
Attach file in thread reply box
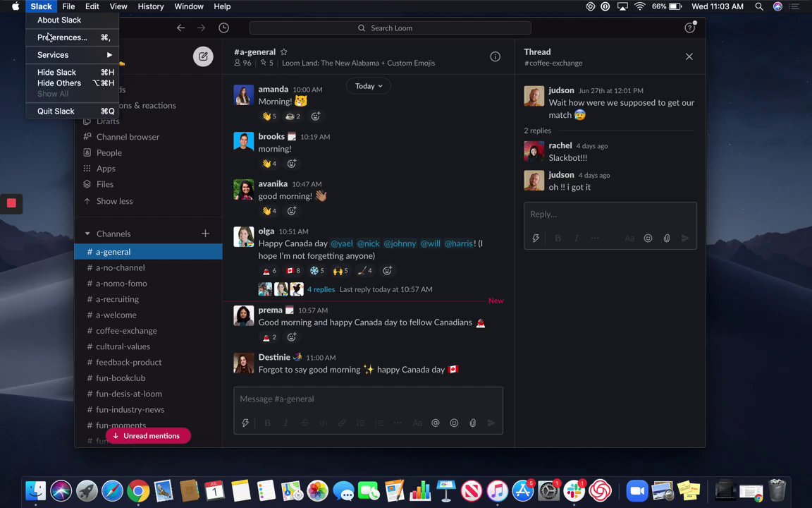667,238
